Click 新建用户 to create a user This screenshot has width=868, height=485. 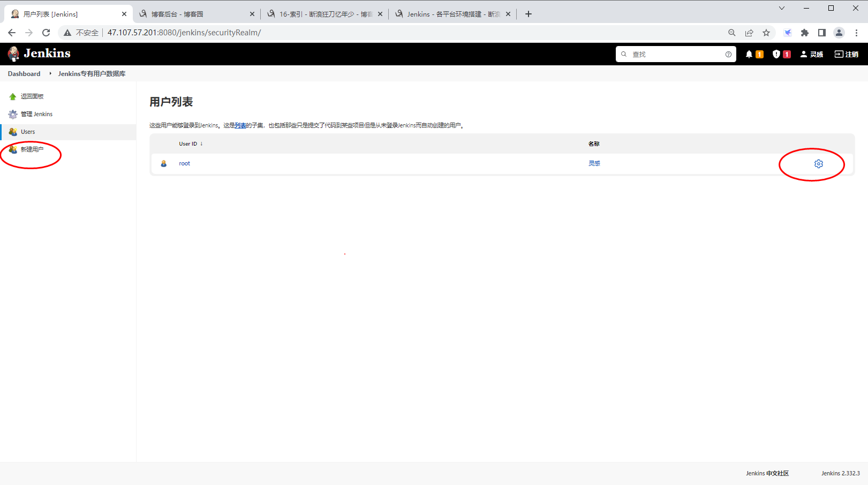pos(32,149)
